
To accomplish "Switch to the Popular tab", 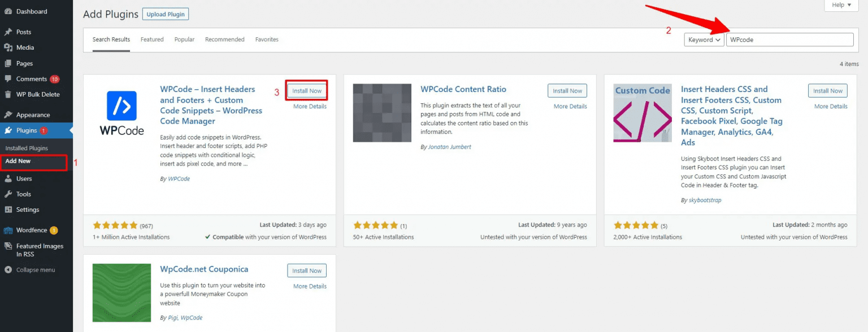I will click(x=184, y=40).
